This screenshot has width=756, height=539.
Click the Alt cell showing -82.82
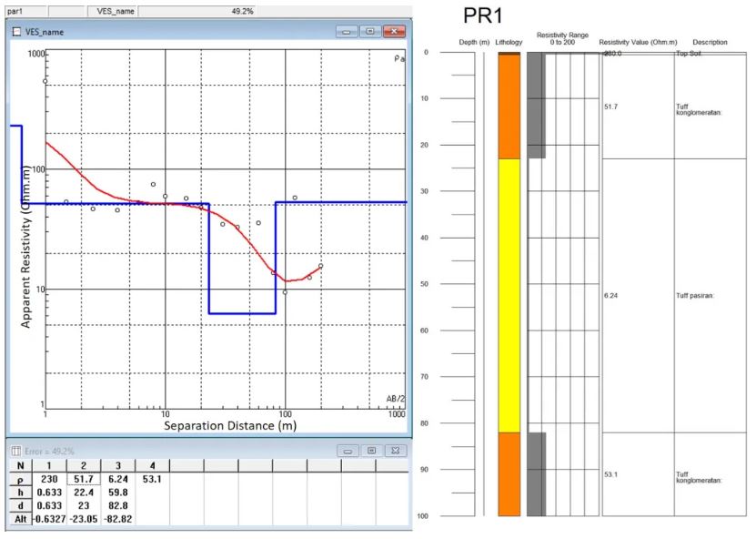click(x=118, y=519)
